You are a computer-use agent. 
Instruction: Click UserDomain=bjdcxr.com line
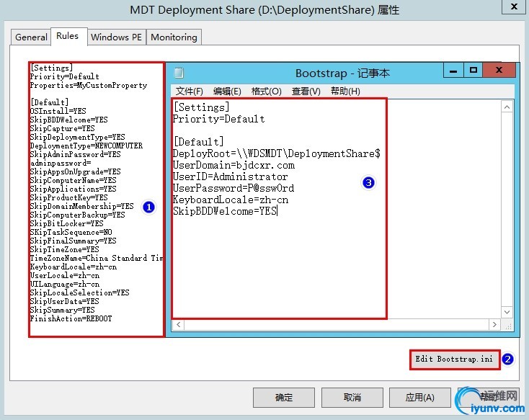(x=234, y=165)
